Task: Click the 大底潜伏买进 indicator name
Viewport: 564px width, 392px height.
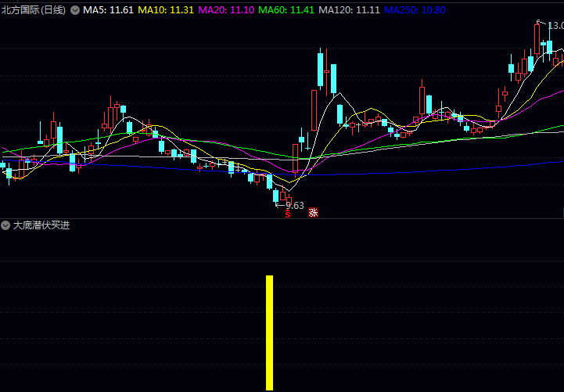Action: click(x=41, y=225)
